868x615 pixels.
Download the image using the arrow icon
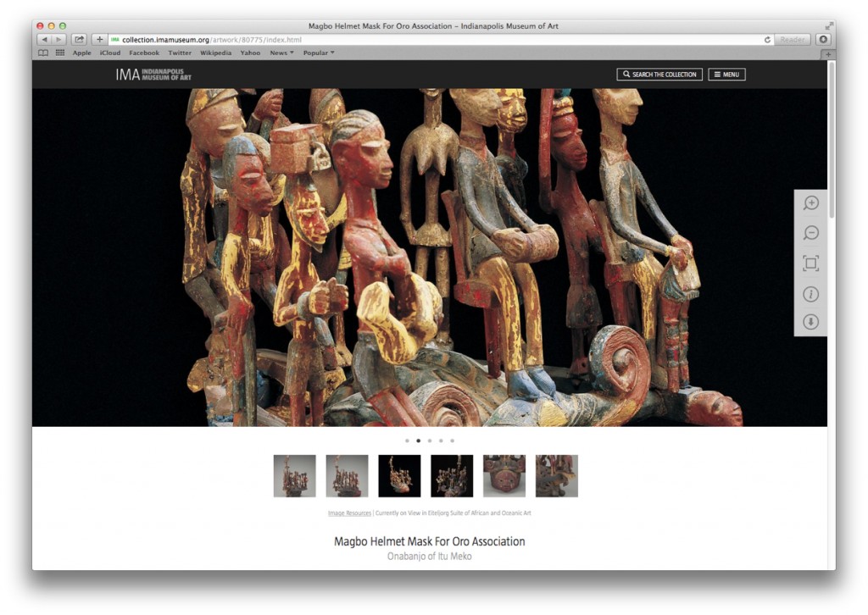pyautogui.click(x=811, y=322)
